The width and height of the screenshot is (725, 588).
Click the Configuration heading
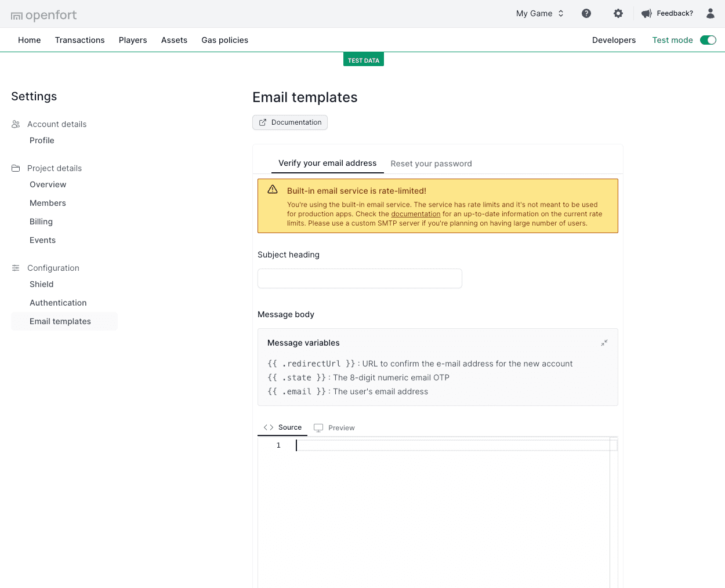coord(53,268)
